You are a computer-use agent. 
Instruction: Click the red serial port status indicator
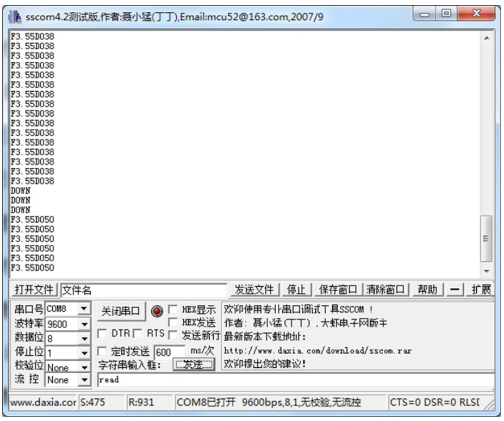pos(157,311)
